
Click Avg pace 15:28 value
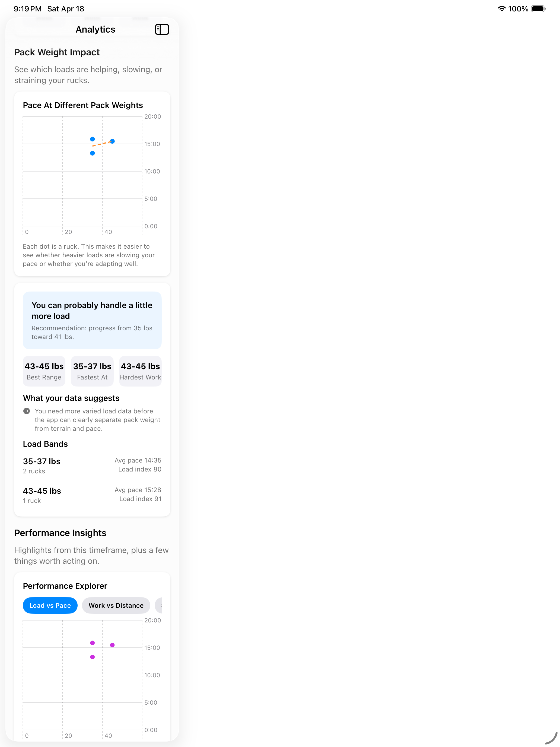pos(138,490)
